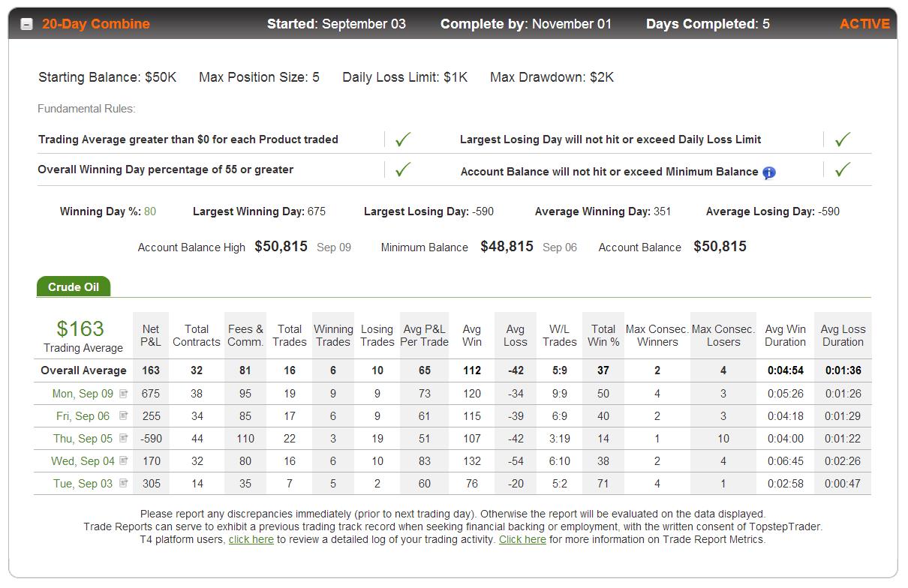
Task: Click the ACTIVE status label
Action: click(864, 24)
